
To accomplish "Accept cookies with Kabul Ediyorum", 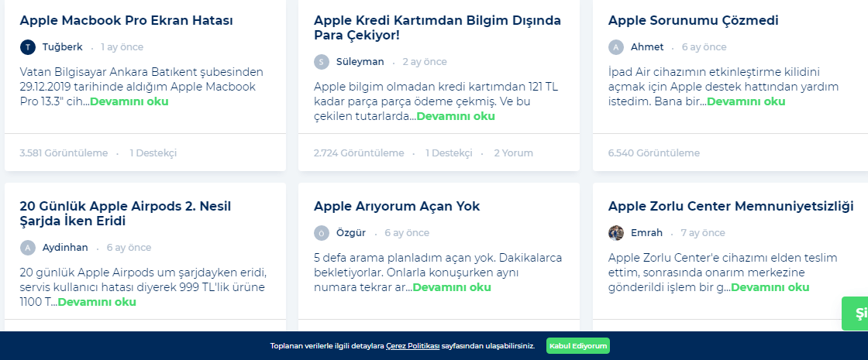I will (x=578, y=346).
